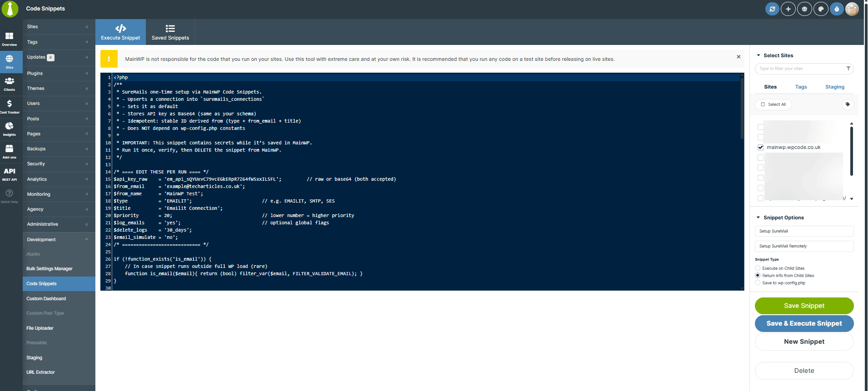Open the user avatar menu
868x391 pixels.
(x=852, y=9)
